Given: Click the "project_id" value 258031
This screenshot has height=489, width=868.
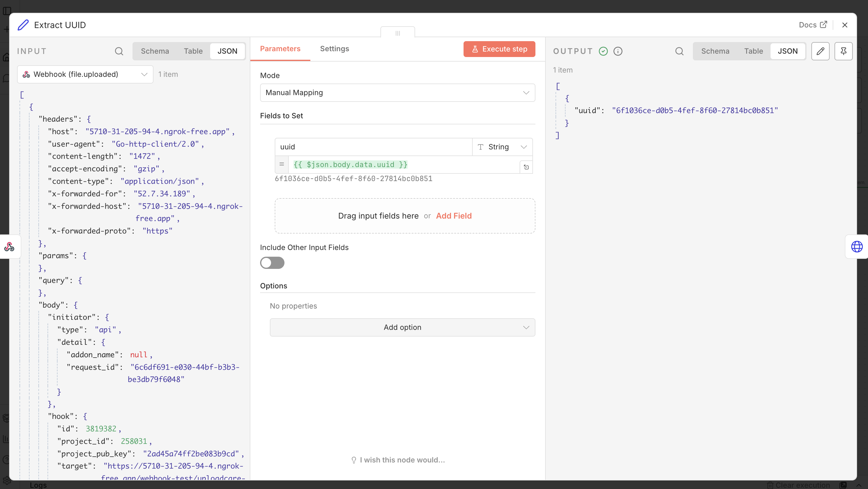Looking at the screenshot, I should [x=134, y=441].
